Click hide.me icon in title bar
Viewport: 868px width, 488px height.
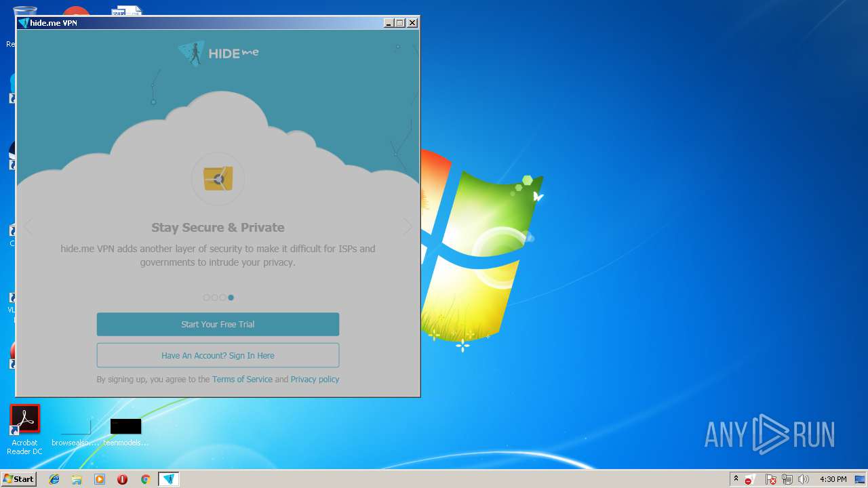tap(23, 23)
